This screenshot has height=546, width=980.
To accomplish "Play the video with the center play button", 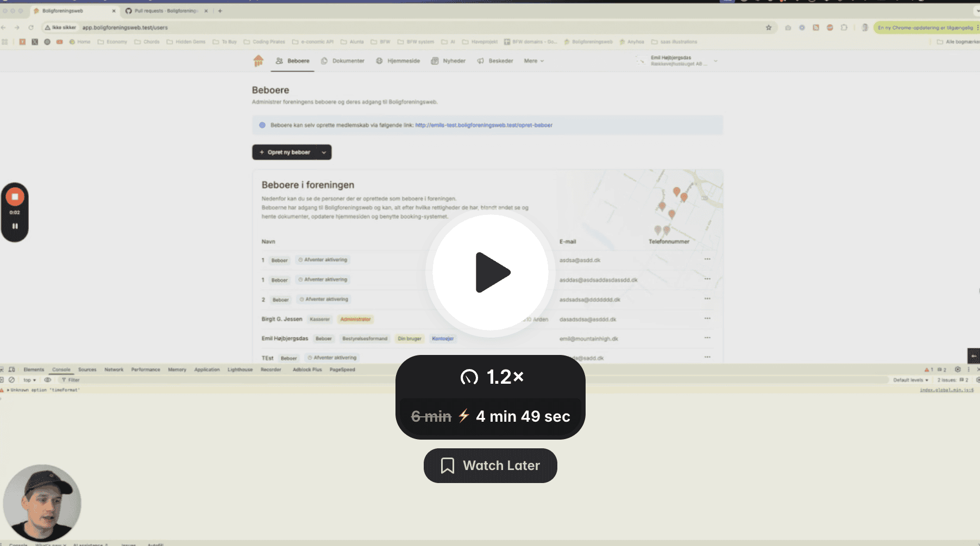I will tap(491, 272).
